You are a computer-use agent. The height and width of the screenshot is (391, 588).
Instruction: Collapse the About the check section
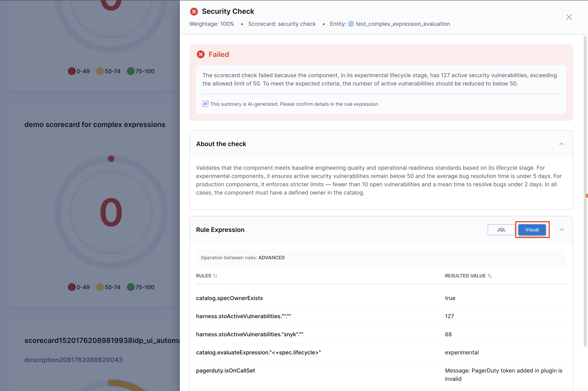561,144
